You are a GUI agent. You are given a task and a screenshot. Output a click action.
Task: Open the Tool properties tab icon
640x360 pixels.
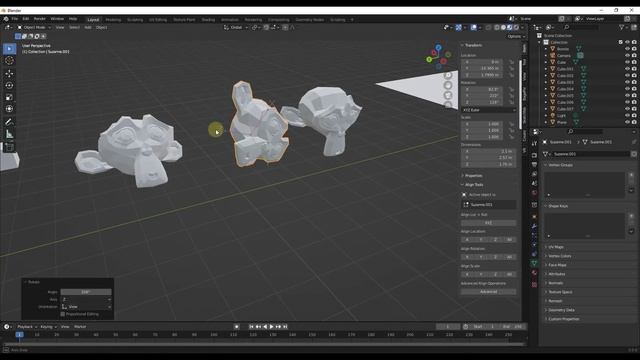pyautogui.click(x=534, y=144)
